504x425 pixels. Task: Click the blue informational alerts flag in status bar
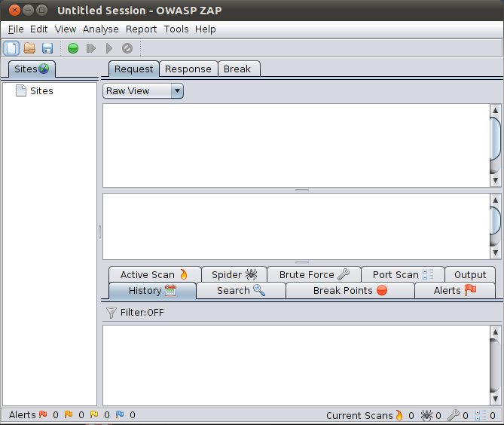pos(120,414)
